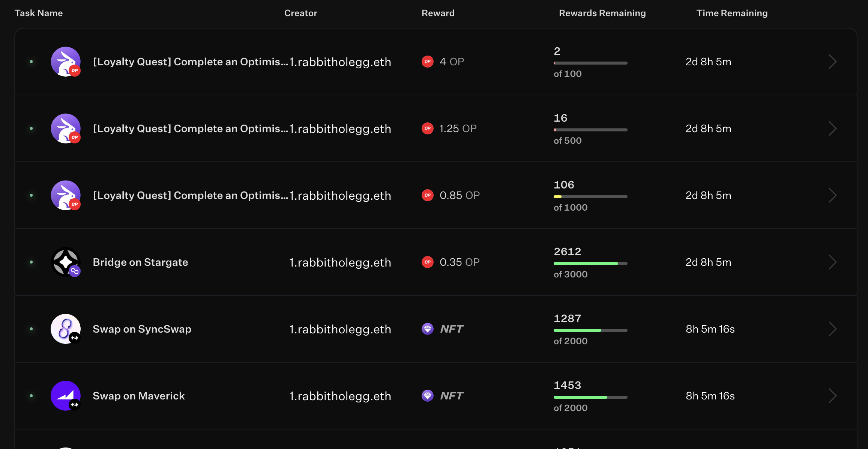Click the Maverick logo icon
This screenshot has width=868, height=449.
tap(66, 396)
